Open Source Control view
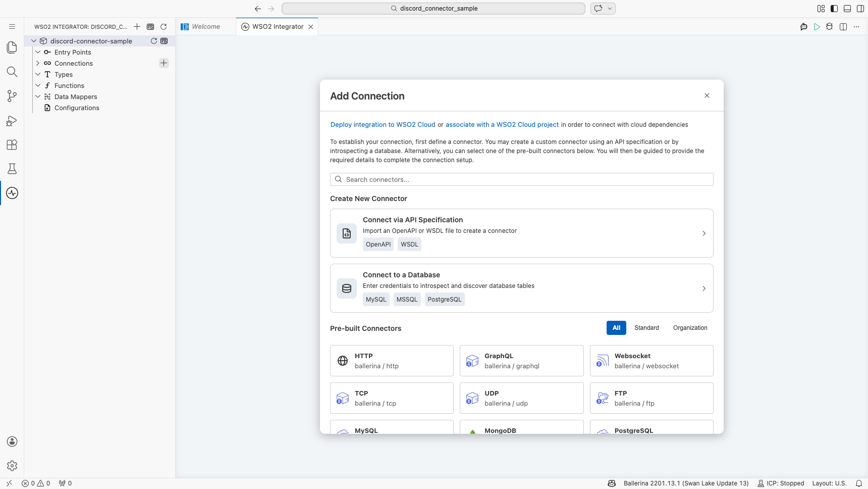 point(12,96)
